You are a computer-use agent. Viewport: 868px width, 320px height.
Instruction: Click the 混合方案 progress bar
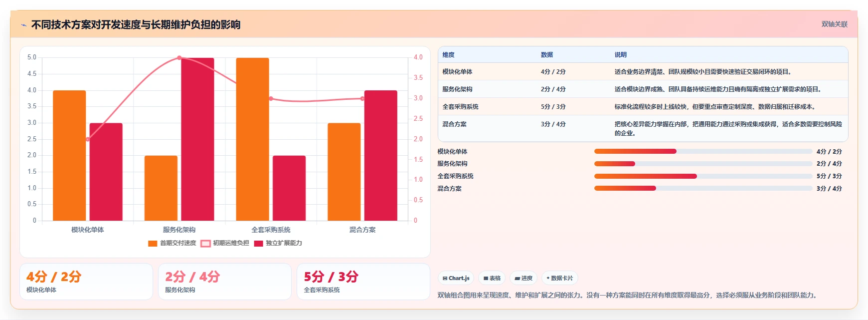point(703,188)
